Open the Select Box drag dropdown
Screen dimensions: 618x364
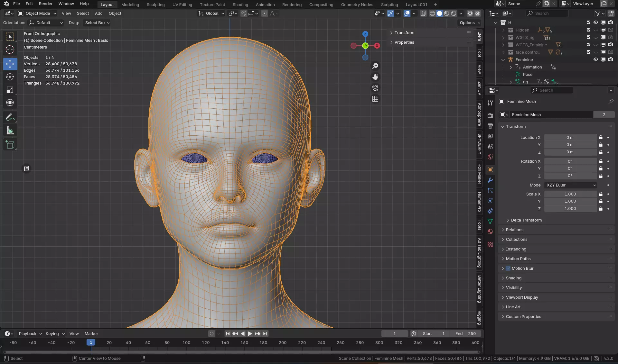point(97,23)
